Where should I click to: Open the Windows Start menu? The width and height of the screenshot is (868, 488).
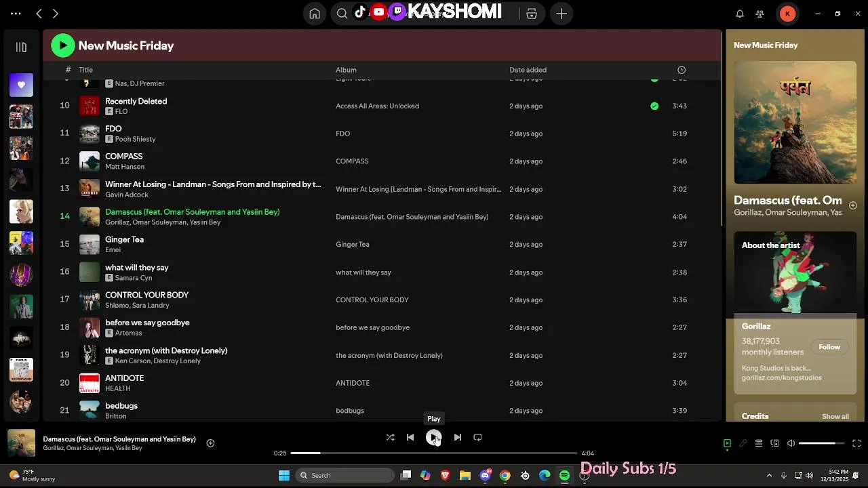click(284, 475)
